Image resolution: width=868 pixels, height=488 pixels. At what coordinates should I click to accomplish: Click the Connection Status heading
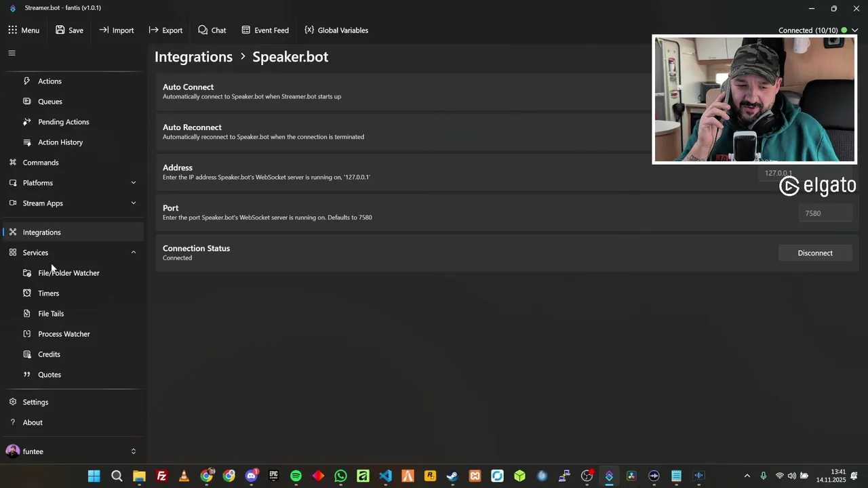(x=196, y=249)
